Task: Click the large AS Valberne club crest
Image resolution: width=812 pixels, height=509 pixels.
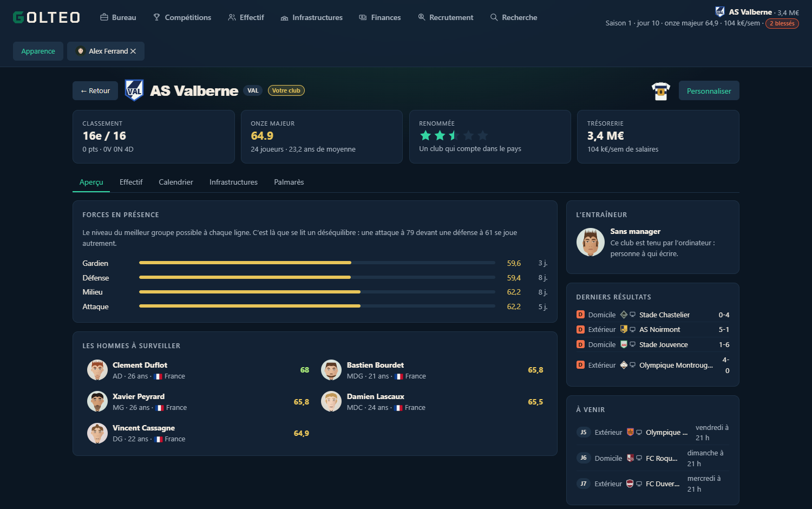Action: click(134, 90)
